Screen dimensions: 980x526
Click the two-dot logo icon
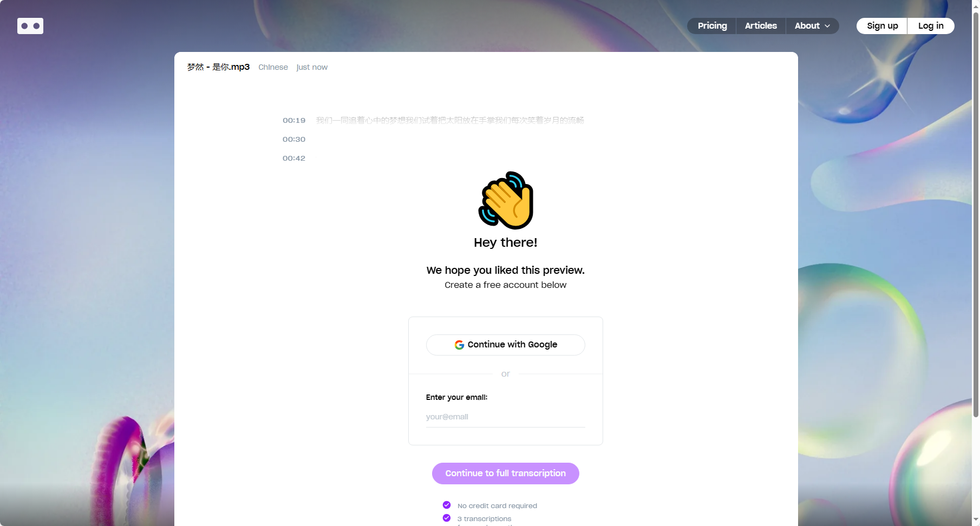pyautogui.click(x=30, y=26)
